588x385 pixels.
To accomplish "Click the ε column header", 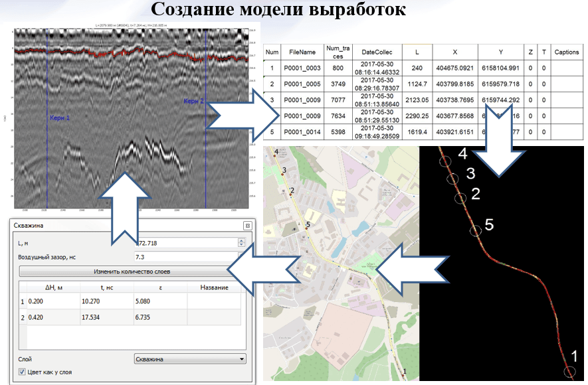I will 160,287.
